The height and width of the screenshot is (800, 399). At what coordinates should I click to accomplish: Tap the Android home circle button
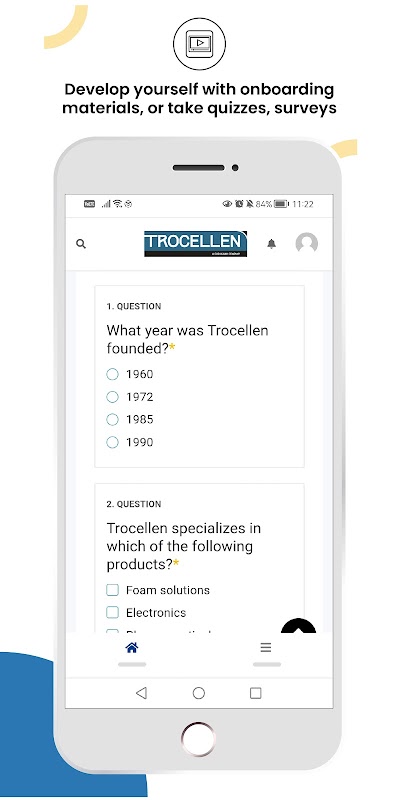[x=198, y=693]
